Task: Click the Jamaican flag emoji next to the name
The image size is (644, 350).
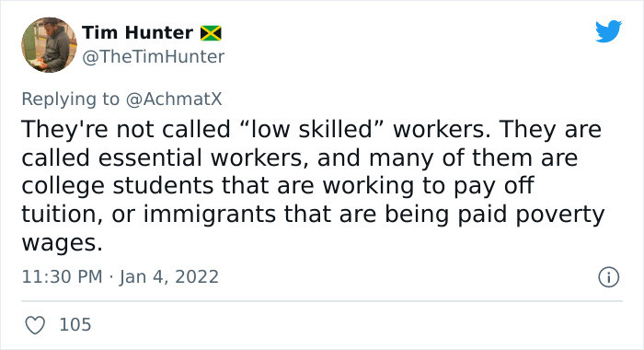Action: [211, 33]
